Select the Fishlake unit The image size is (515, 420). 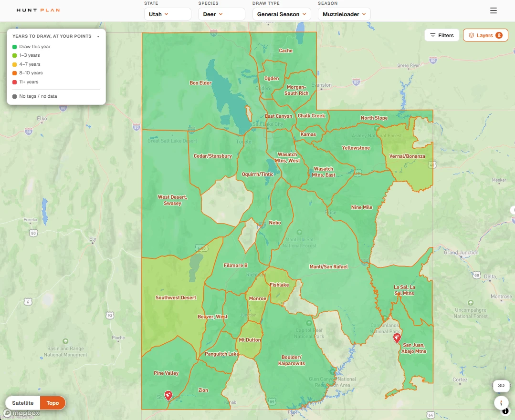coord(279,285)
